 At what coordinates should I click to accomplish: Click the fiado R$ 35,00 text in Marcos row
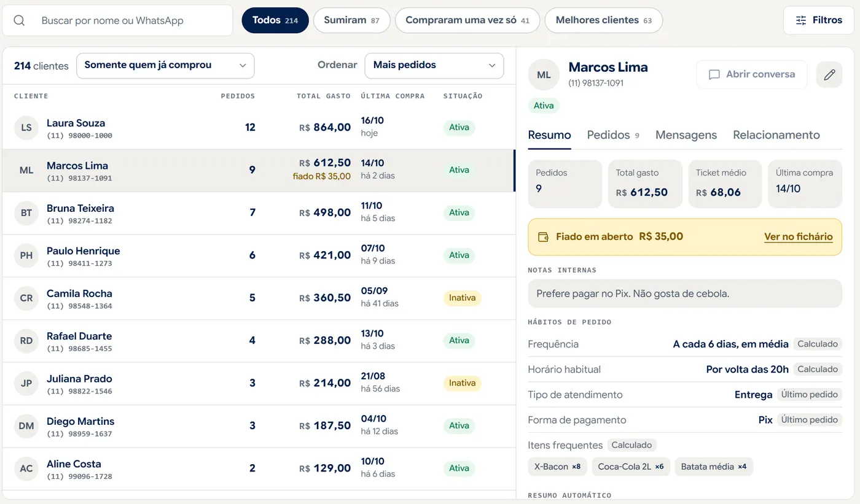pos(322,177)
